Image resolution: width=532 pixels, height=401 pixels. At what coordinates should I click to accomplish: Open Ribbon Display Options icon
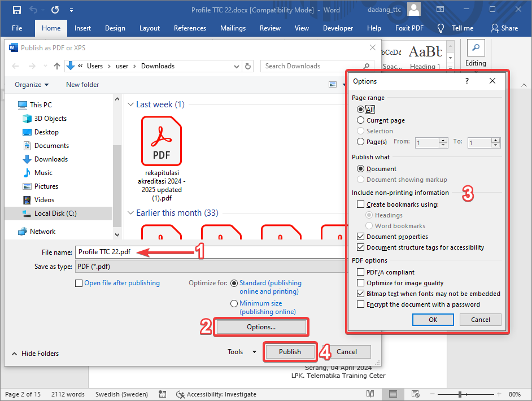pyautogui.click(x=440, y=9)
